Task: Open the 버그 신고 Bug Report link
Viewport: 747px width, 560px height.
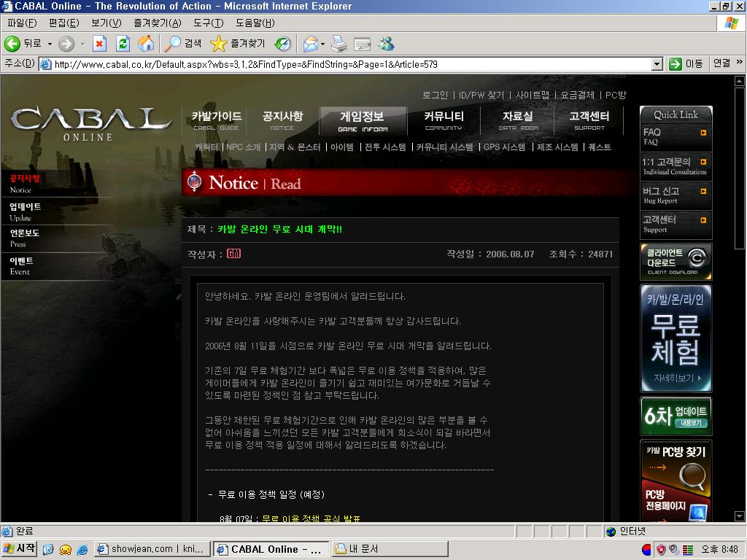Action: (676, 195)
